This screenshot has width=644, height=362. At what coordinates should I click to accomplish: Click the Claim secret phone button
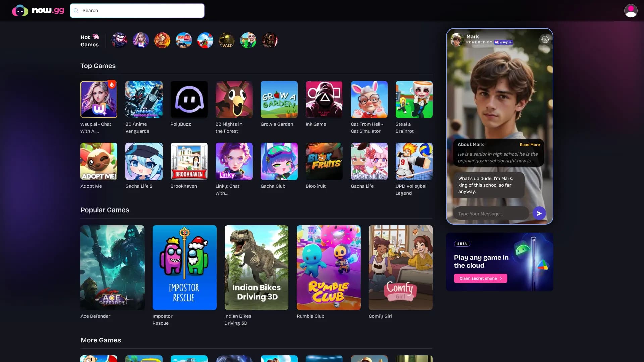pos(481,278)
